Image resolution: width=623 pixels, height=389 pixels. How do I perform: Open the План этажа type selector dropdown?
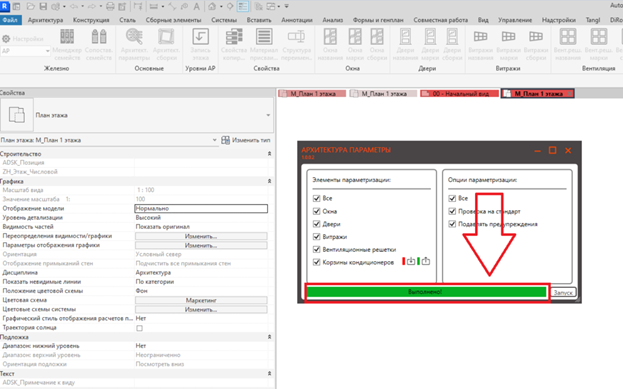[x=268, y=115]
